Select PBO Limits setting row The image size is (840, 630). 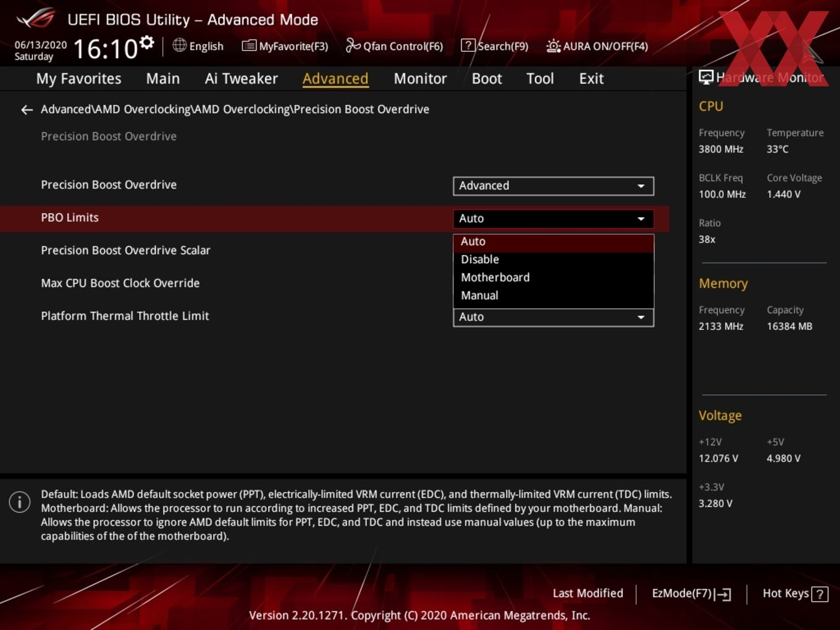tap(334, 219)
